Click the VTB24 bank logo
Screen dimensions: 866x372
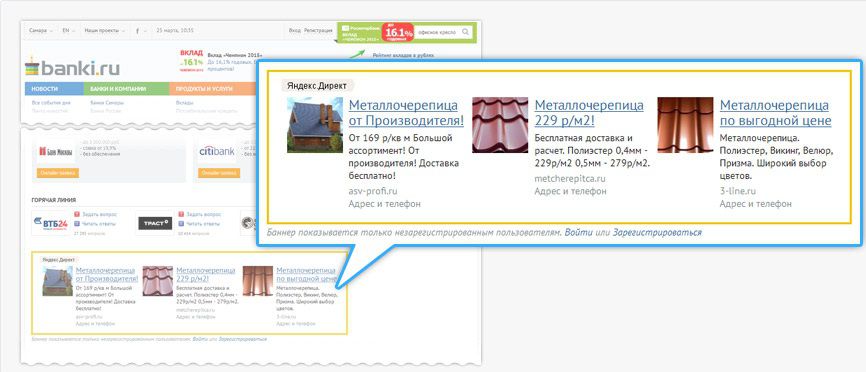pos(50,222)
